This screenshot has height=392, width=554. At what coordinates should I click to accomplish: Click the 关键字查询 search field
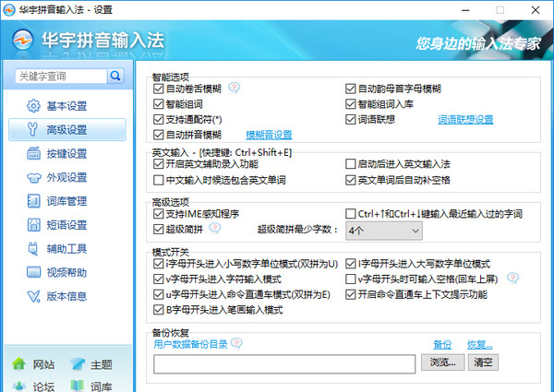61,76
